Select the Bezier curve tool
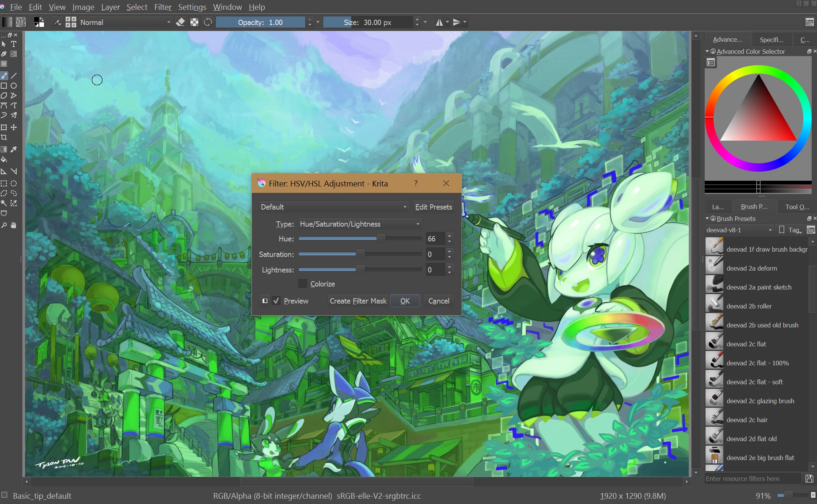Viewport: 817px width, 504px height. click(4, 105)
